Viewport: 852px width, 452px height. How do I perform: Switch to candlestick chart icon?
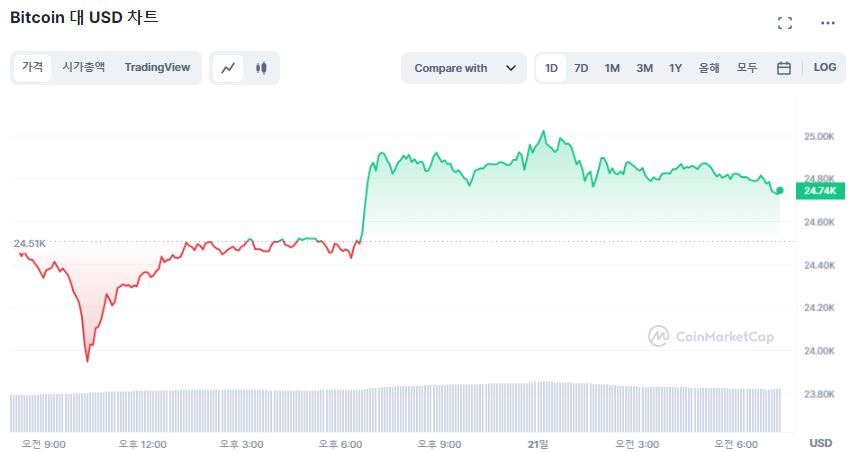pyautogui.click(x=262, y=68)
